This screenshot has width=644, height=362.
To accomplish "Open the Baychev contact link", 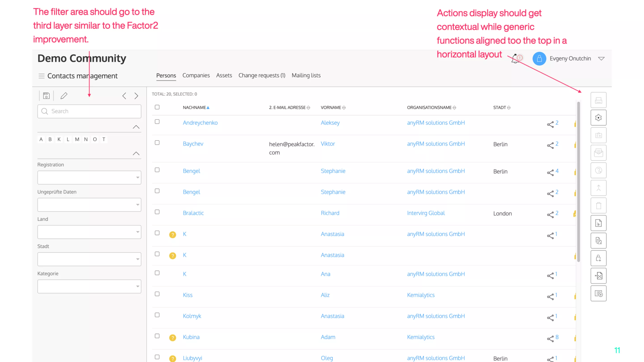I will tap(193, 144).
